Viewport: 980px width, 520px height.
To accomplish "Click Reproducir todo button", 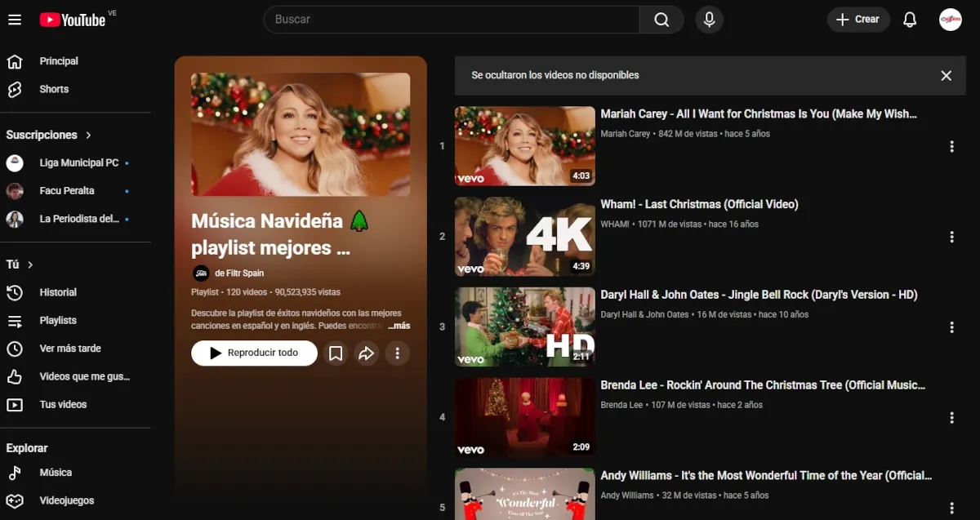I will coord(254,353).
